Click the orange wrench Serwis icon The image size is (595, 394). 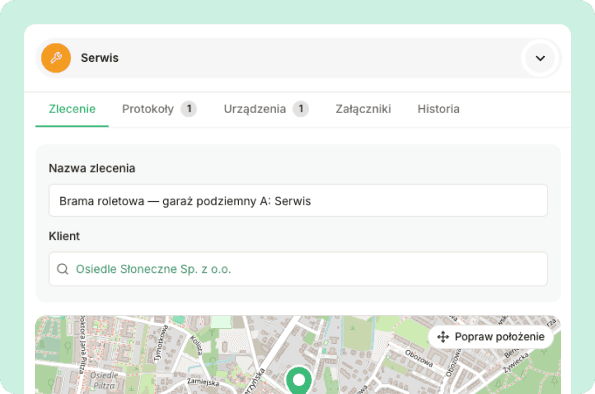coord(56,58)
